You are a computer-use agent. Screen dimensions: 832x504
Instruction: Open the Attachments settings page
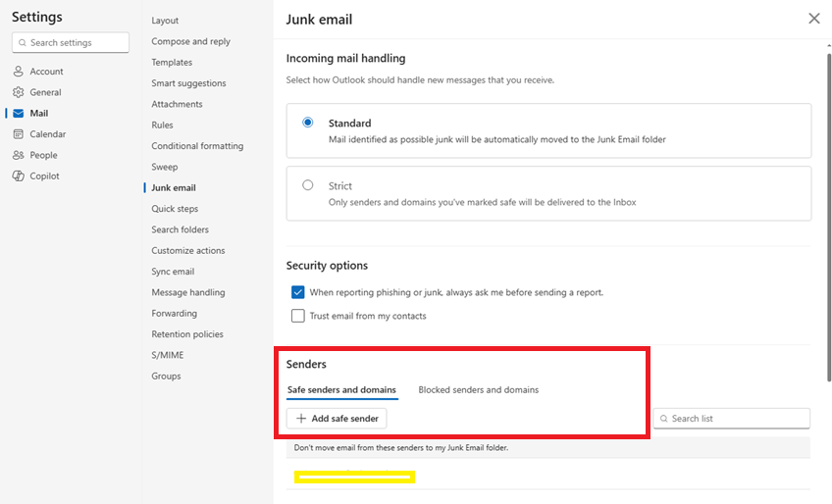point(177,104)
